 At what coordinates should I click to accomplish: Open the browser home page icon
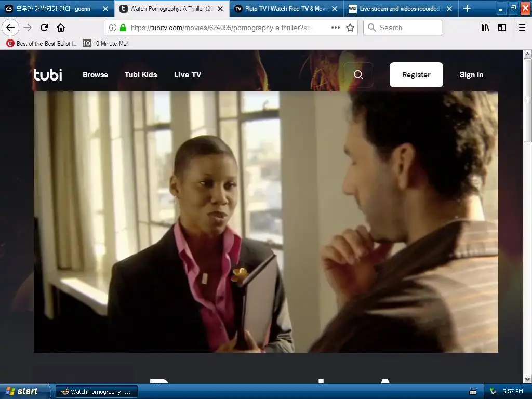[x=61, y=28]
